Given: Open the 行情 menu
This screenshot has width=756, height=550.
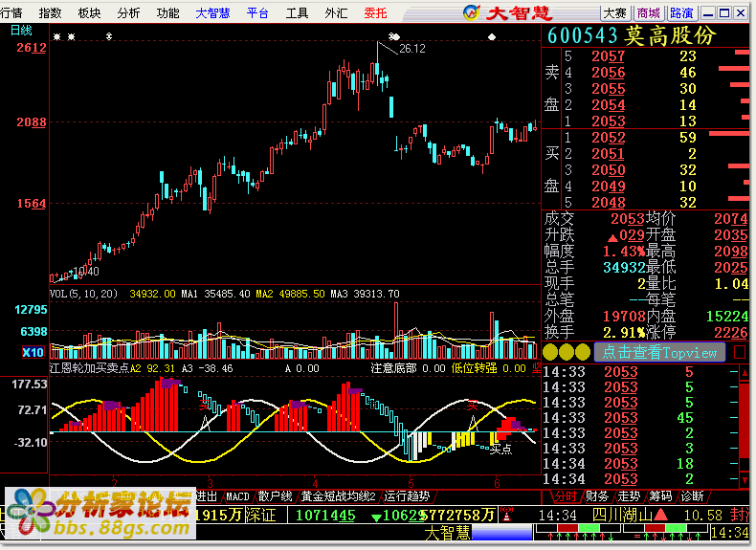Looking at the screenshot, I should coord(11,13).
